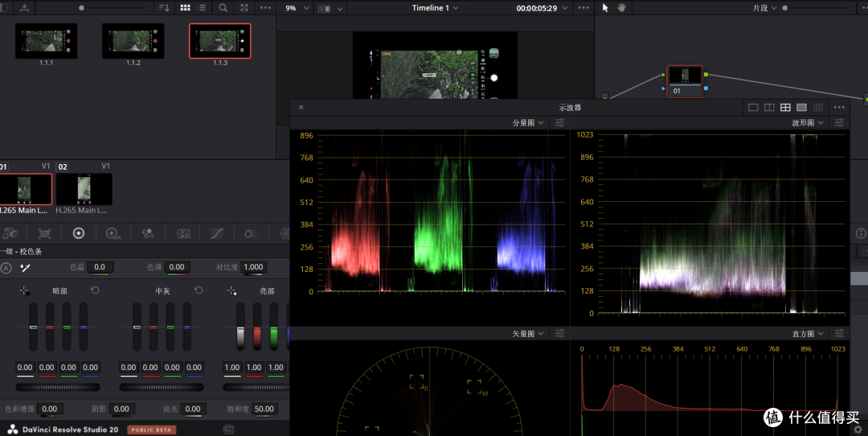Toggle the viewer split-screen mode icon
This screenshot has width=868, height=436.
coord(325,8)
